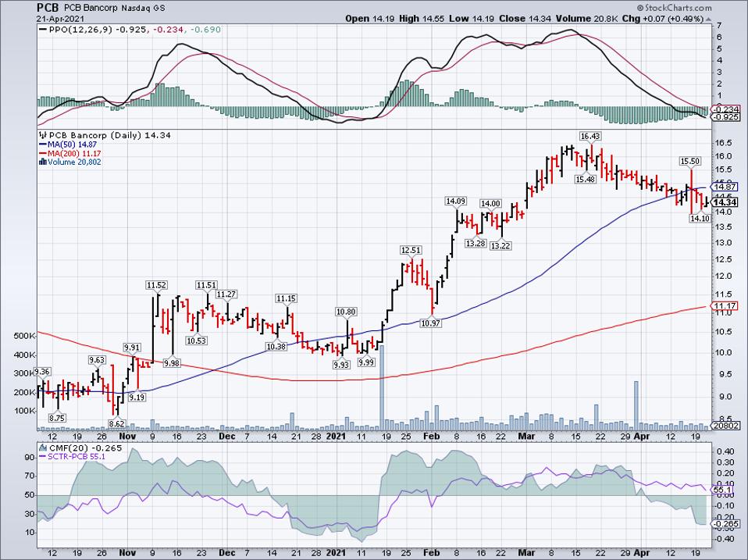This screenshot has width=748, height=560.
Task: Click the 13.22 price callout
Action: [500, 246]
